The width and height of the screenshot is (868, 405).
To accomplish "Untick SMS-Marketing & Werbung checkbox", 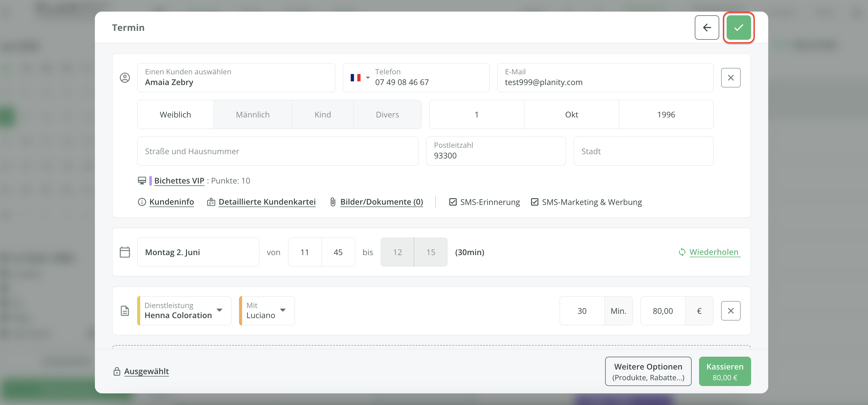I will click(534, 202).
